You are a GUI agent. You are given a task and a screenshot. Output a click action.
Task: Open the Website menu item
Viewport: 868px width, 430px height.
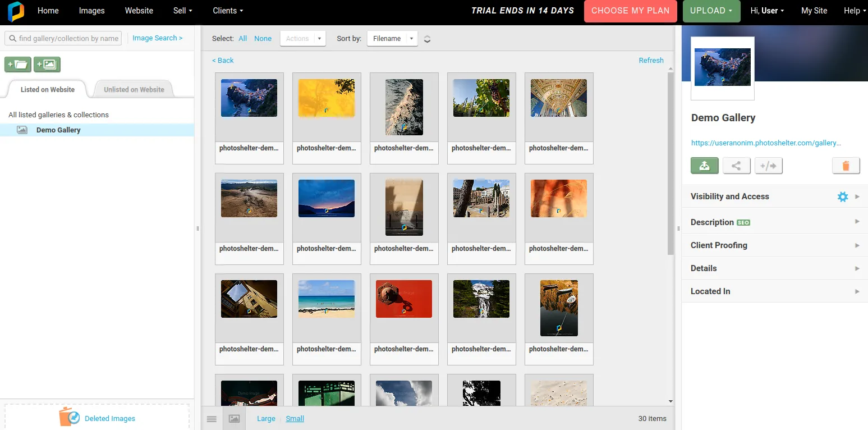coord(139,11)
